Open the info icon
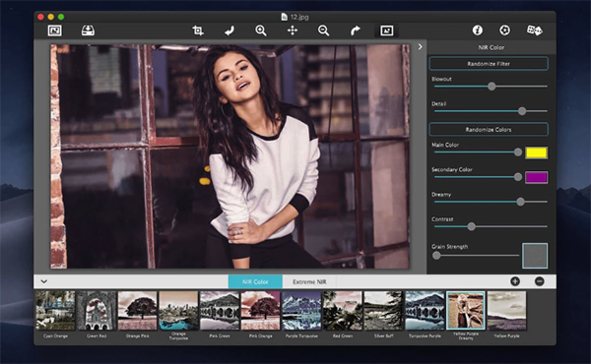 [x=478, y=30]
